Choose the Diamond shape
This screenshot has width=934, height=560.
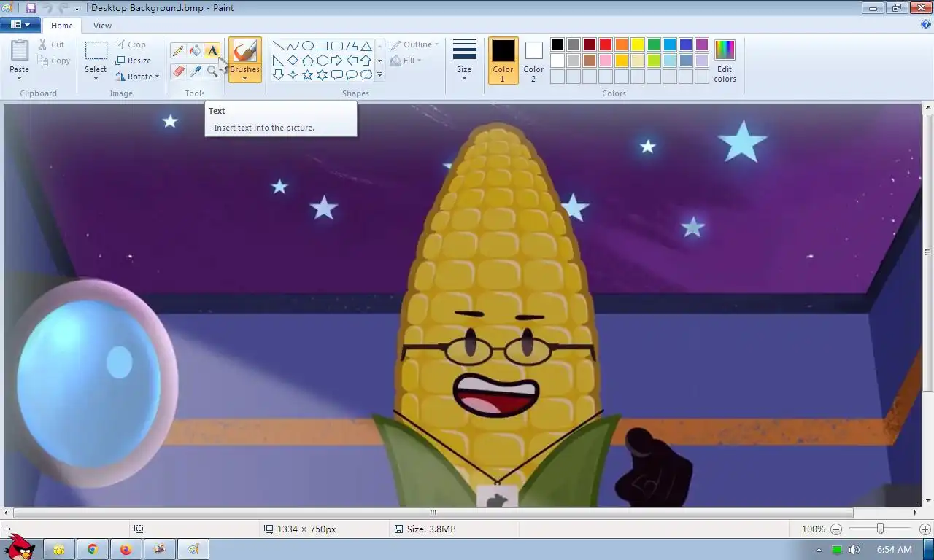coord(293,61)
